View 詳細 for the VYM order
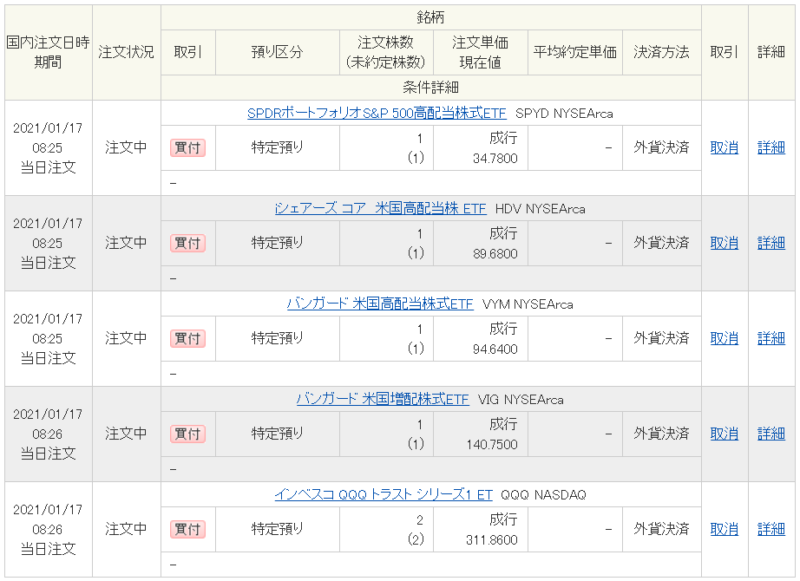 click(x=771, y=339)
